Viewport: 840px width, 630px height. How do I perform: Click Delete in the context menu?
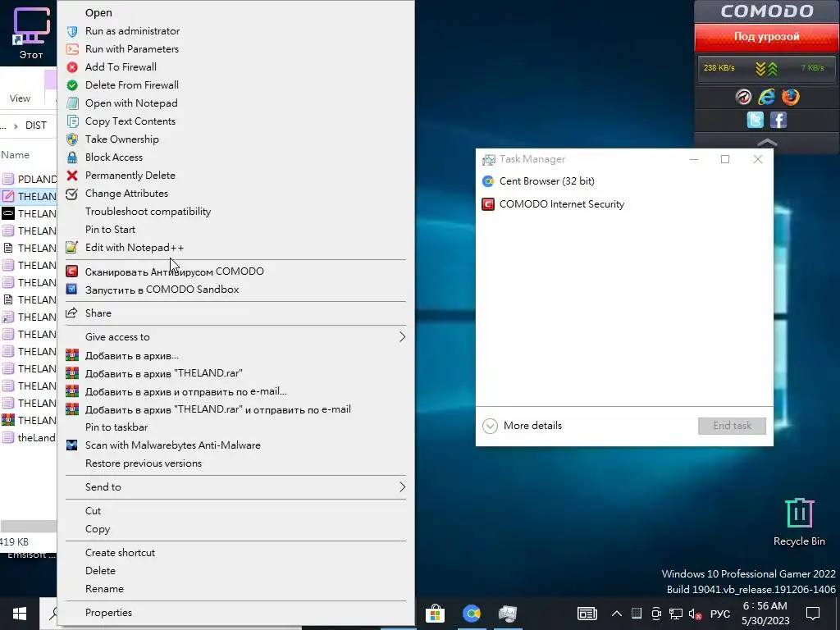[x=100, y=571]
